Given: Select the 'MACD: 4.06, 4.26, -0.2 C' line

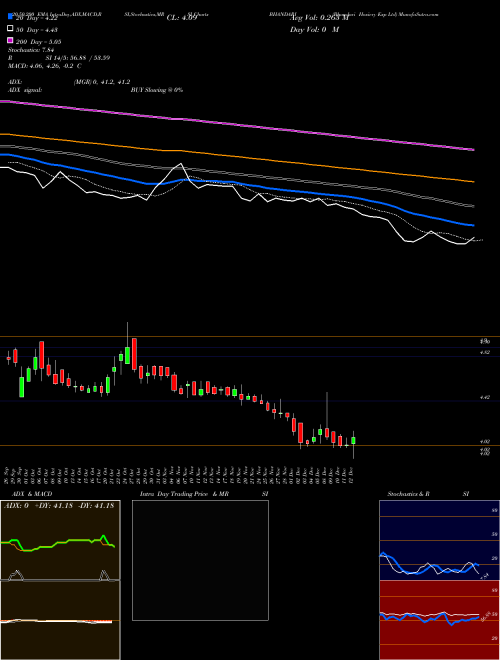Looking at the screenshot, I should coord(45,66).
